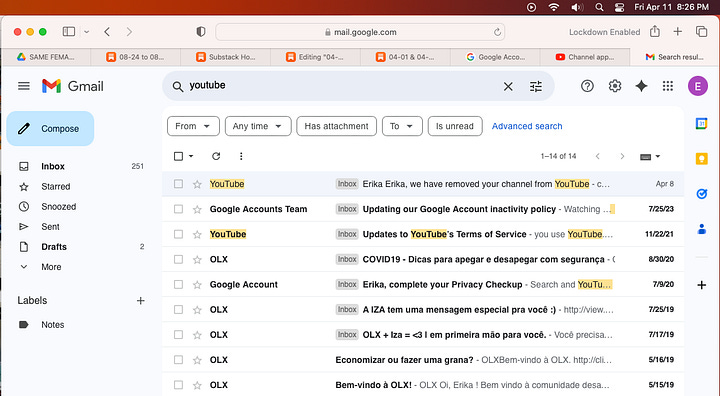The width and height of the screenshot is (720, 396).
Task: Switch to the Google Acco... tab
Action: tap(495, 57)
